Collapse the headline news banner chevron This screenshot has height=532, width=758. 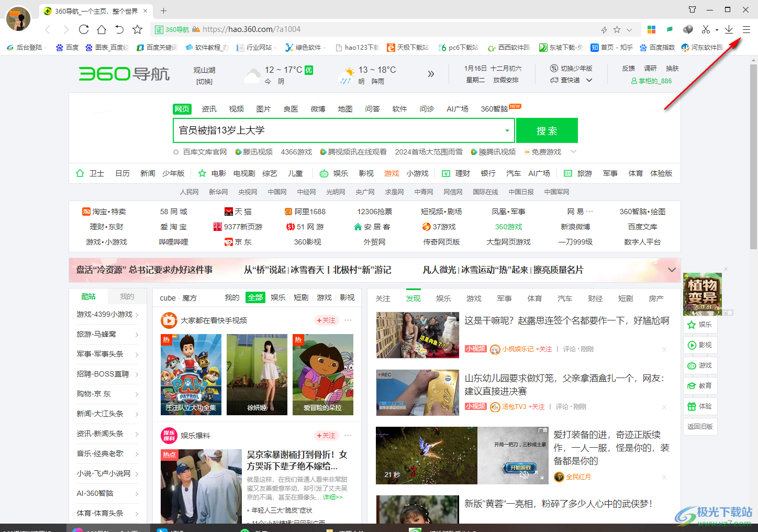click(672, 270)
